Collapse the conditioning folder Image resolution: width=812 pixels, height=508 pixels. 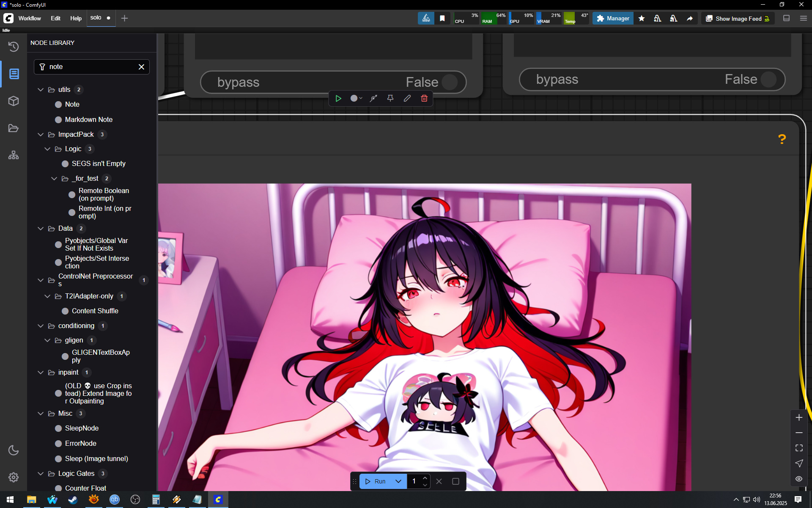41,326
